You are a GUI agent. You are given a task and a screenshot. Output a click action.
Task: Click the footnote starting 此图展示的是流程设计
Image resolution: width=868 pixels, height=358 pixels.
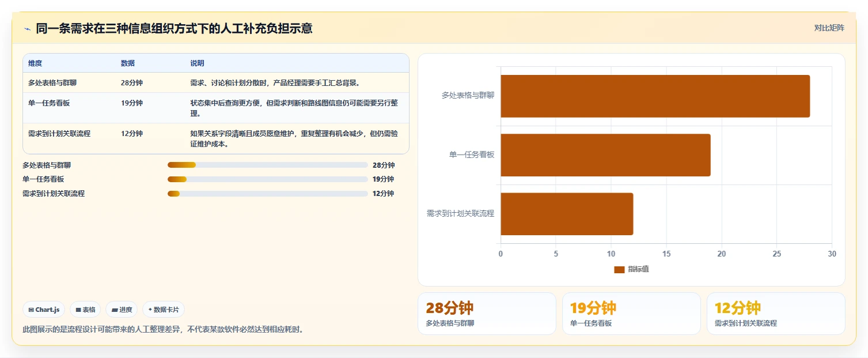click(163, 330)
